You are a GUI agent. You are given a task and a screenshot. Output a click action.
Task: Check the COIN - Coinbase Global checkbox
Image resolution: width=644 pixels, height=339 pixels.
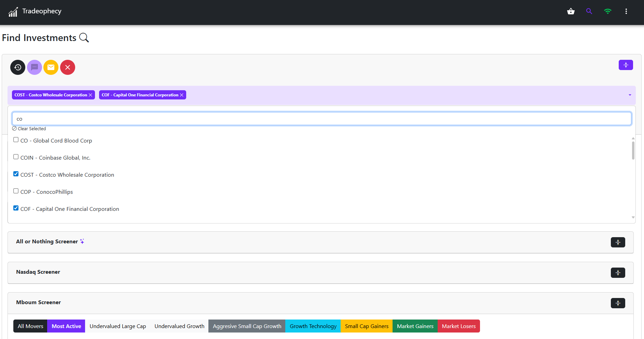coord(16,157)
